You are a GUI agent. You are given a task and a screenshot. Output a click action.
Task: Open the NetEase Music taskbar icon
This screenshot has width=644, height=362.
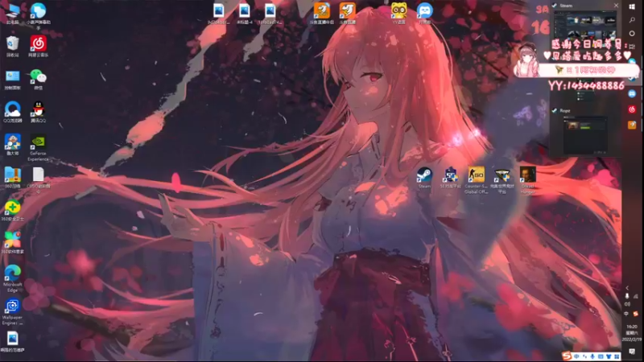click(x=632, y=109)
